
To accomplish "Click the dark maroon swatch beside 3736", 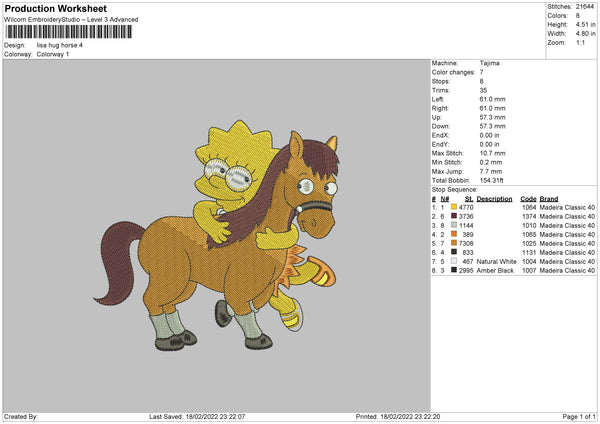I will [x=454, y=216].
